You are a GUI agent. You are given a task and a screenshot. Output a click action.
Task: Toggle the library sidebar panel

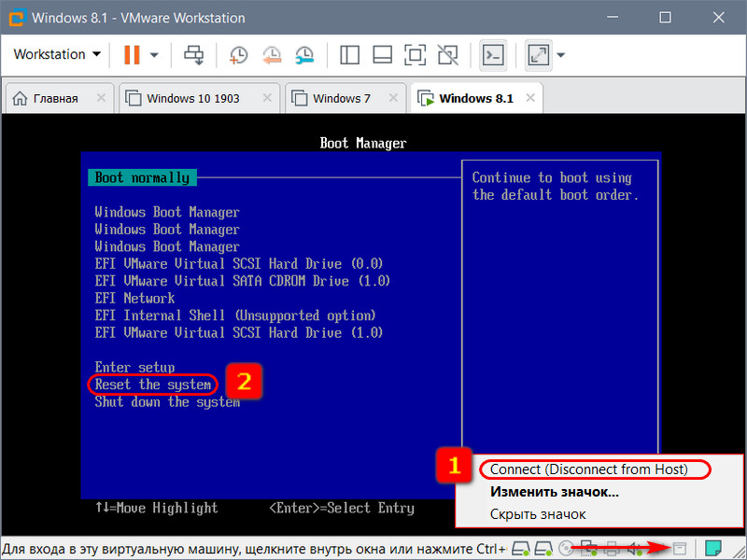[349, 55]
